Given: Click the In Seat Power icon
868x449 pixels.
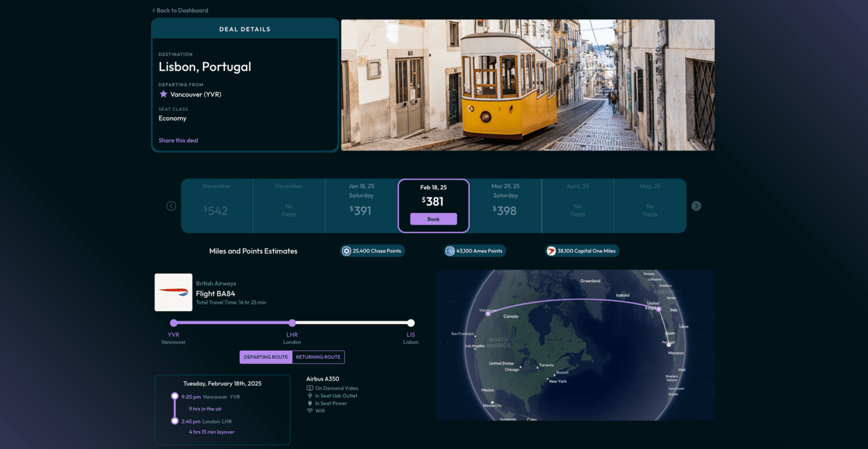Looking at the screenshot, I should [x=310, y=403].
